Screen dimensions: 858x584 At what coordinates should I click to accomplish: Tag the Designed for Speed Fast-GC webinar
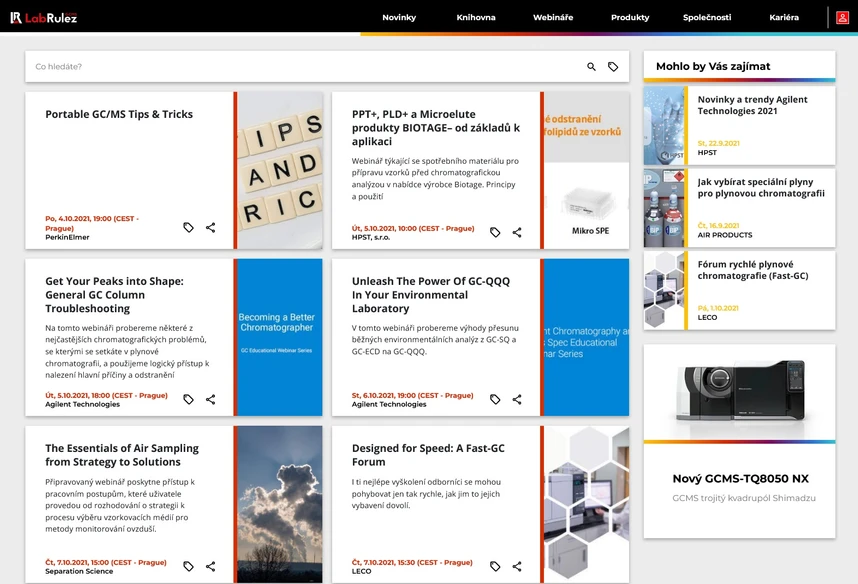point(495,566)
